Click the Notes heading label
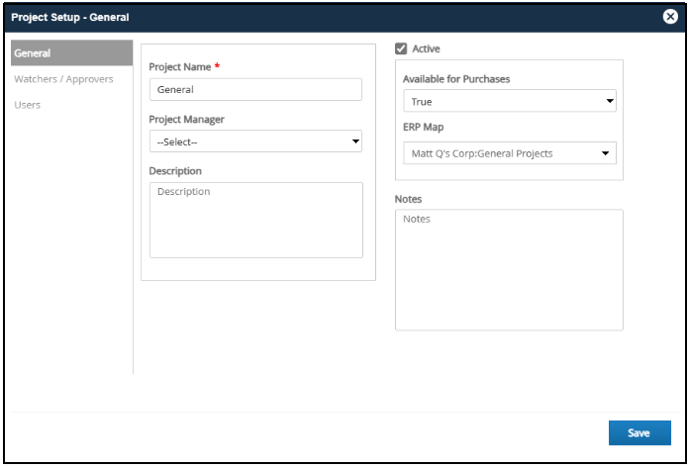The height and width of the screenshot is (468, 688). (408, 199)
